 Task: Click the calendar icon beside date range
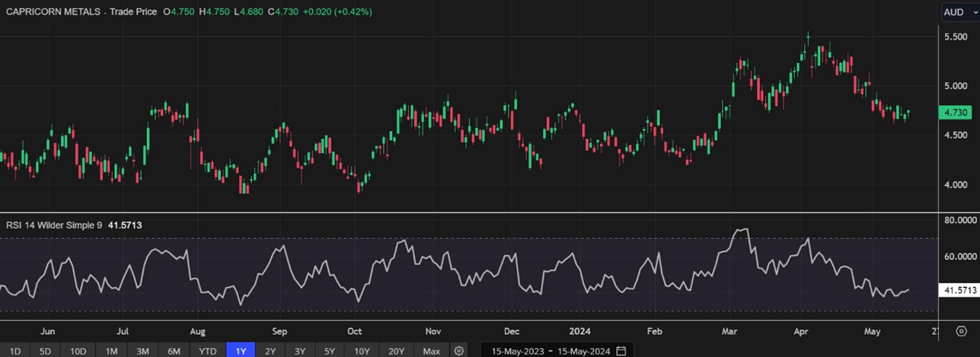(621, 351)
